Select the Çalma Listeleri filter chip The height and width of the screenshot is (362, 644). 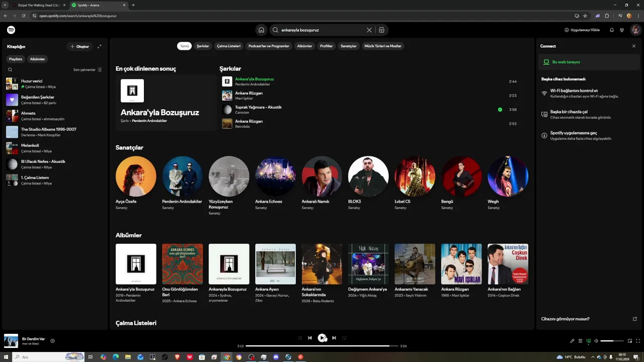tap(228, 46)
